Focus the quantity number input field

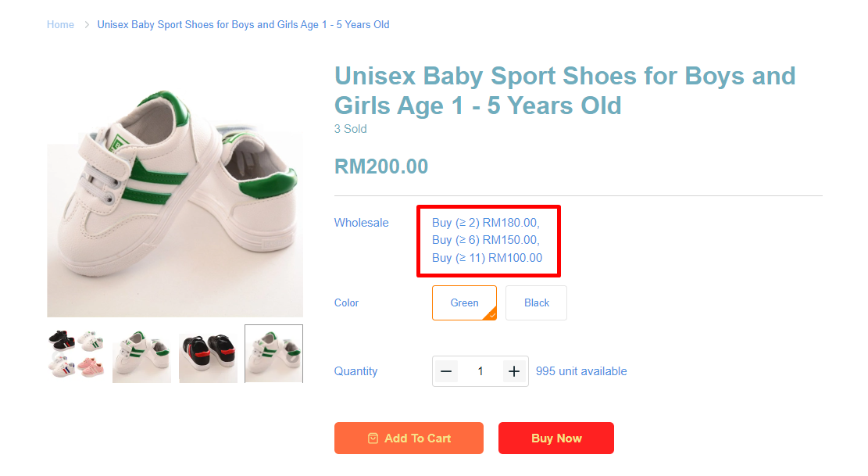pyautogui.click(x=480, y=371)
